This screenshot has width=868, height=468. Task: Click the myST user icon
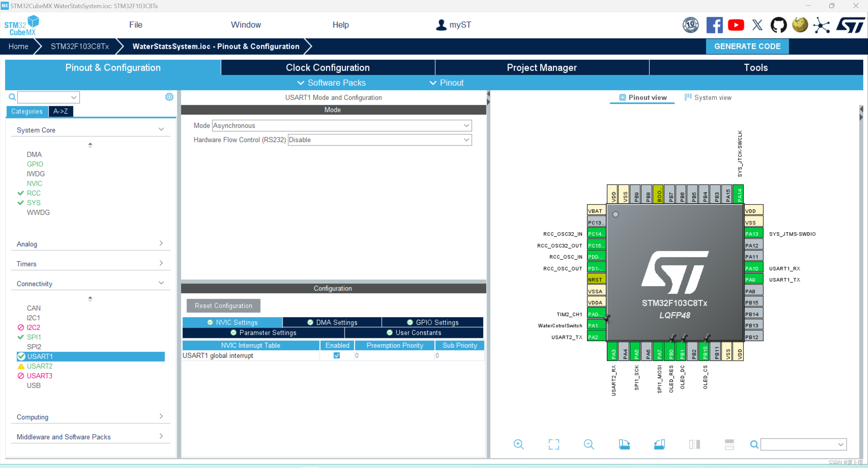(x=441, y=25)
